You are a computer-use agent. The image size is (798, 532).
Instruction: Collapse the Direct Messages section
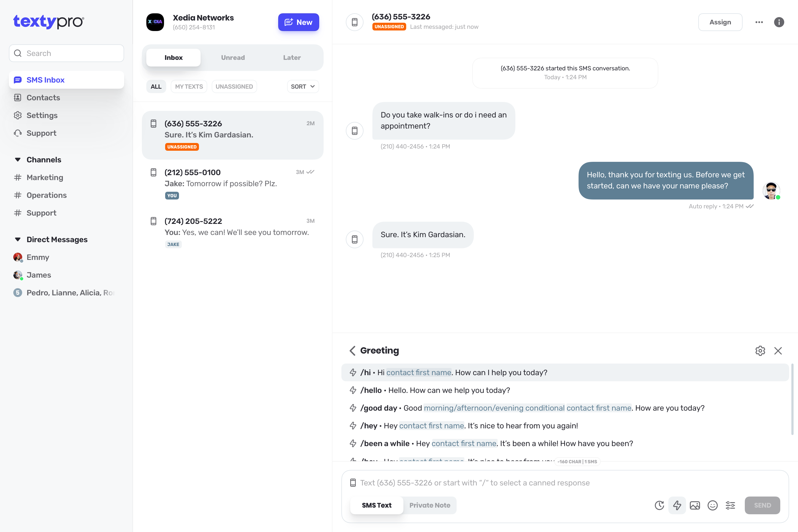[18, 239]
